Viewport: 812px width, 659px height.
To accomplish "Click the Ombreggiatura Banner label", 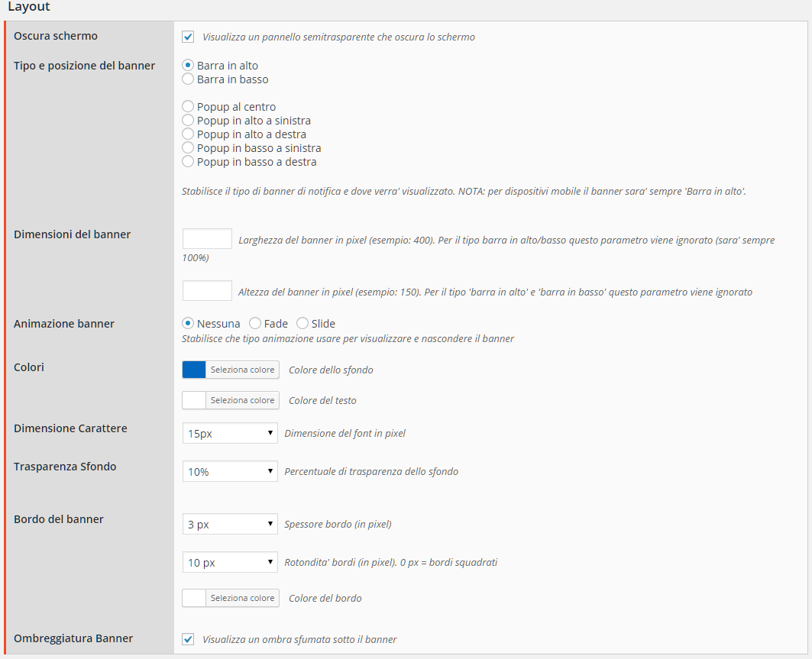I will pyautogui.click(x=73, y=638).
